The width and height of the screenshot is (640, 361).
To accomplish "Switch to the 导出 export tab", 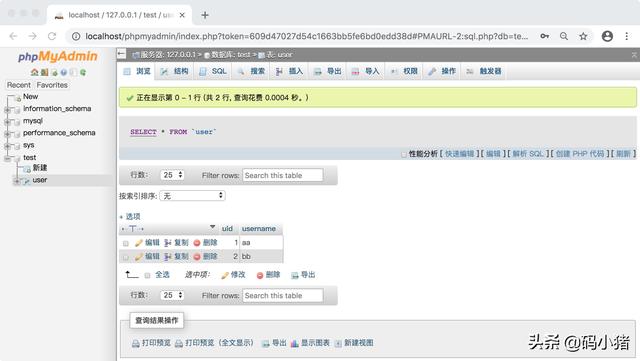I will coord(327,71).
